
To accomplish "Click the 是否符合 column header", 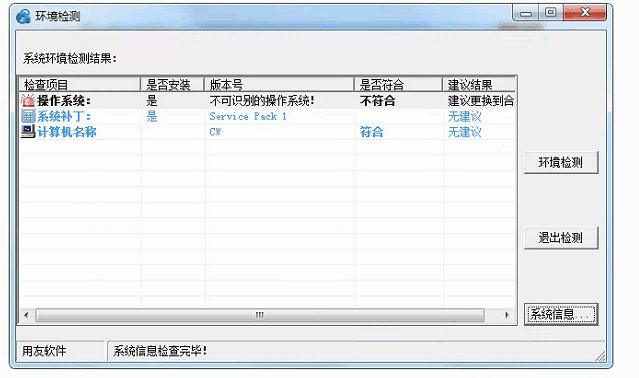I will click(x=398, y=84).
